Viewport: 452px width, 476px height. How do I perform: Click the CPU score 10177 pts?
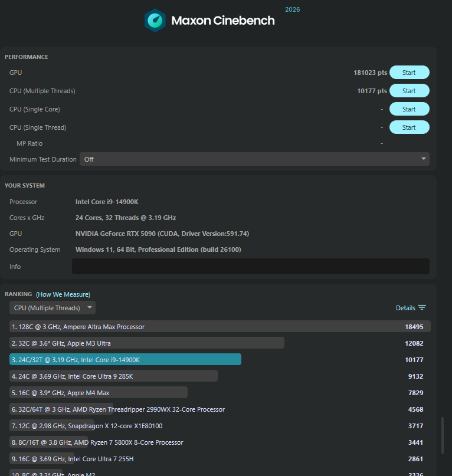(x=372, y=91)
